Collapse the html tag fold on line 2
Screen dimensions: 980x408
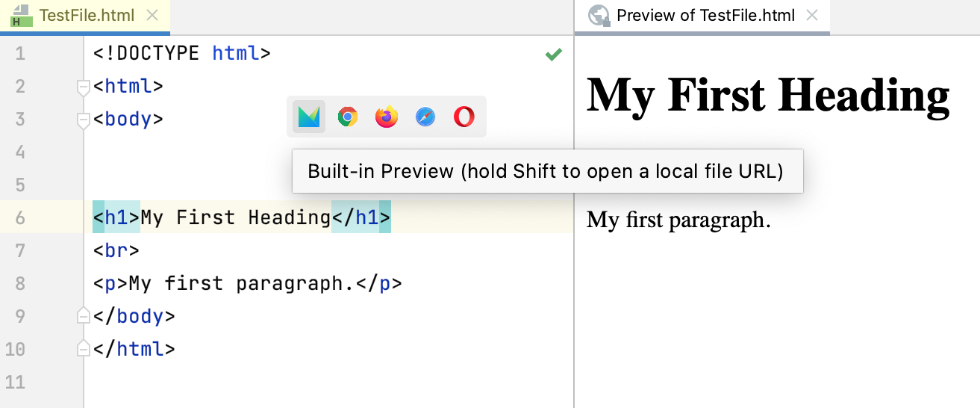pyautogui.click(x=83, y=87)
